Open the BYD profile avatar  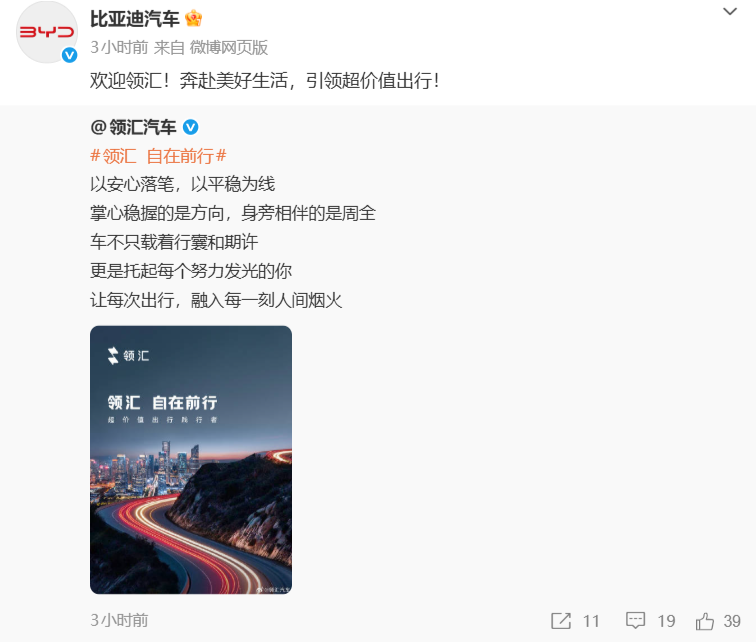click(x=47, y=32)
